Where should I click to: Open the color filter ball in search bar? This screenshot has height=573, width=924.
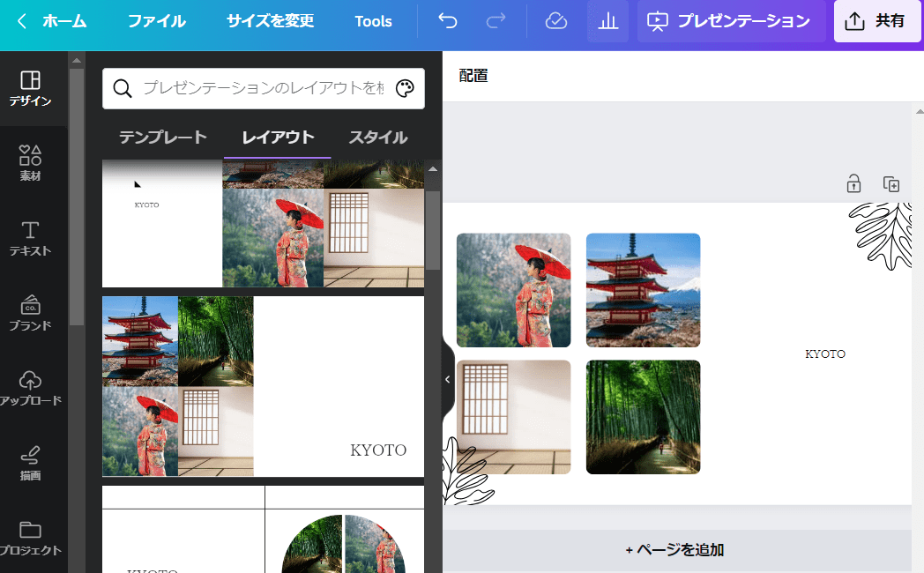click(405, 88)
